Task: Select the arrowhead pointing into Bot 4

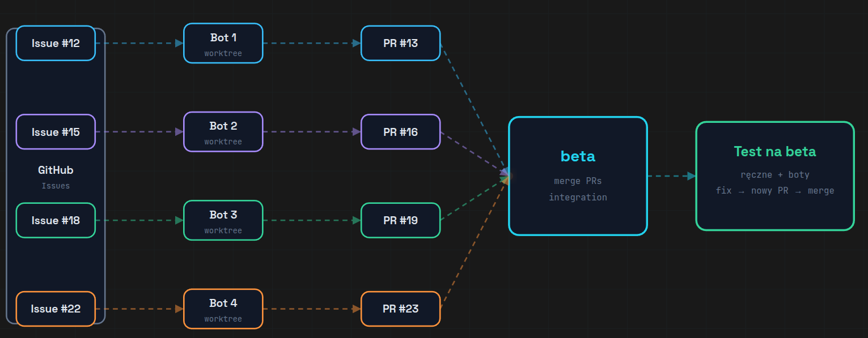Action: pos(179,309)
